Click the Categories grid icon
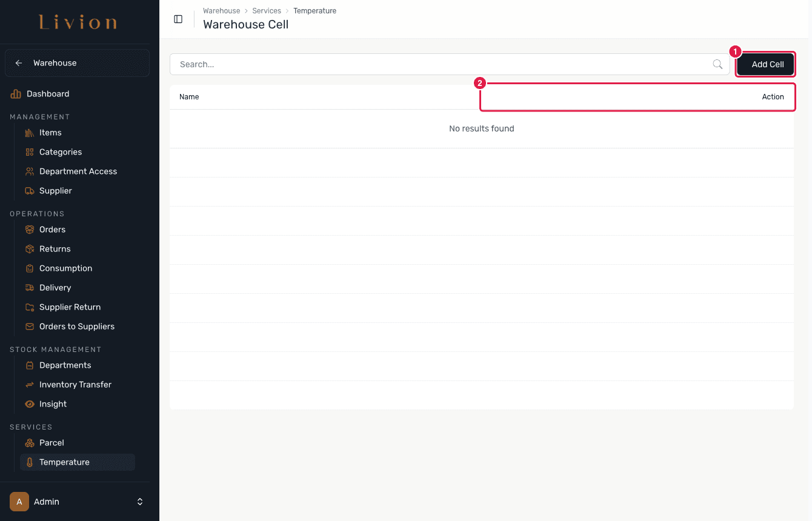 [30, 152]
